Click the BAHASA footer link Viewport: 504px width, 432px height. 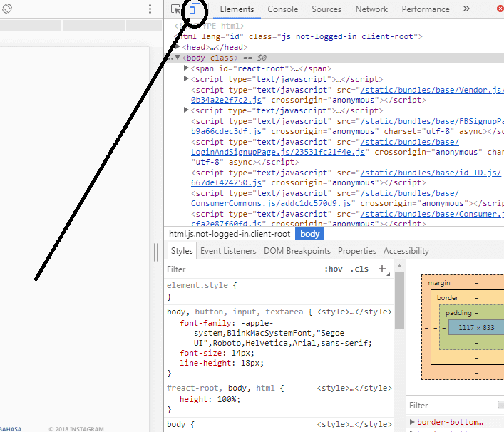(x=11, y=429)
